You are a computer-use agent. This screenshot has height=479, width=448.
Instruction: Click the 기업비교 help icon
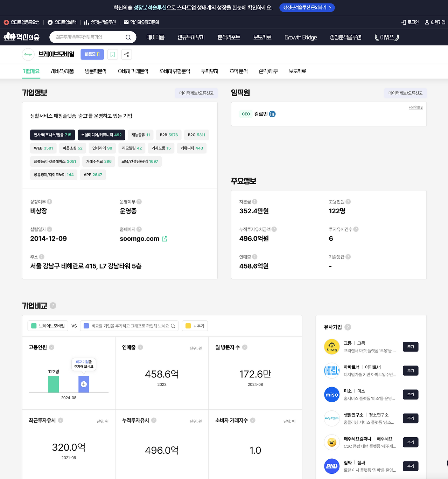pyautogui.click(x=53, y=306)
